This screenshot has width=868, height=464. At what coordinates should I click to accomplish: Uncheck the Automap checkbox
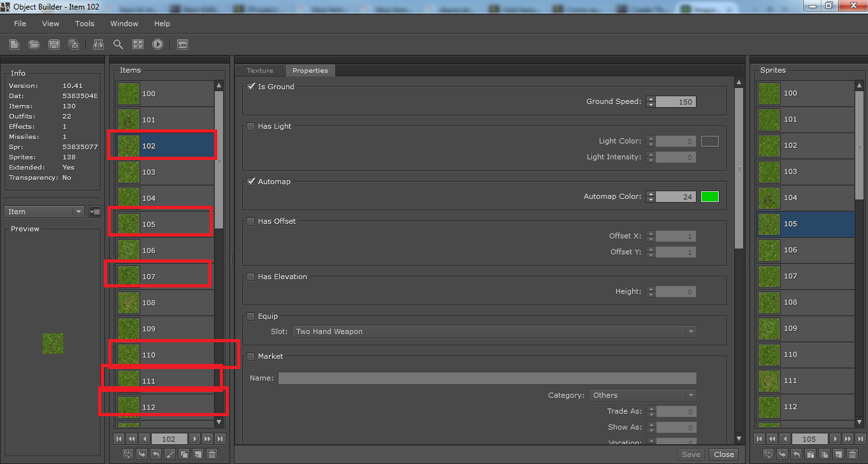[251, 182]
